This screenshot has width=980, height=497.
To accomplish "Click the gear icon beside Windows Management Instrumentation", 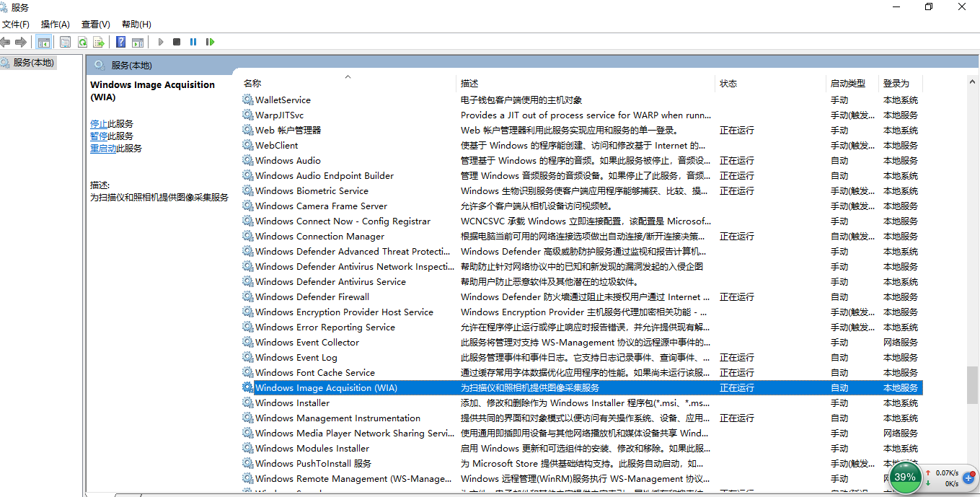I will tap(248, 418).
